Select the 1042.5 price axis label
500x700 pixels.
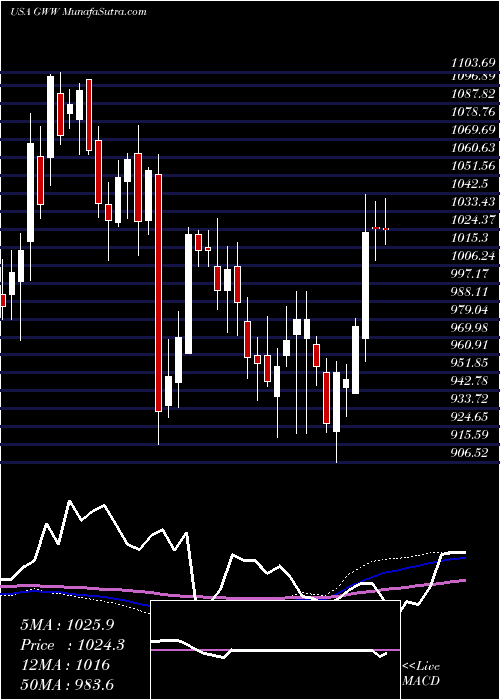point(470,183)
